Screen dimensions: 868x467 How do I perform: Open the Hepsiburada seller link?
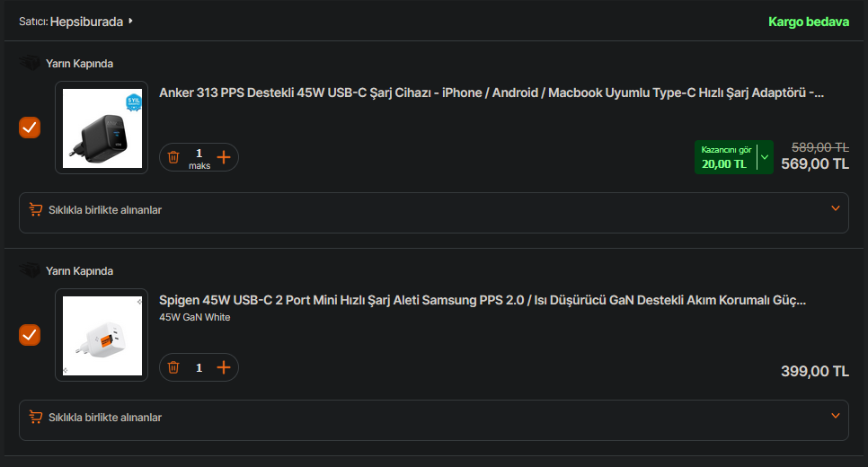click(87, 22)
